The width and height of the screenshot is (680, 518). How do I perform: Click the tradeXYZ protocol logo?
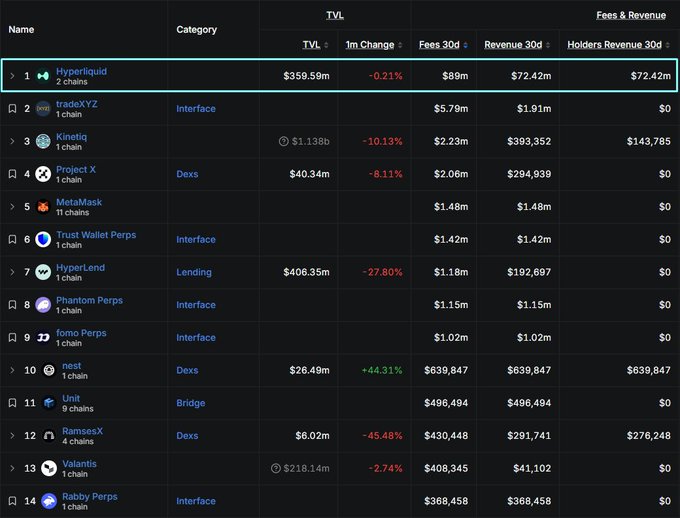pos(43,108)
